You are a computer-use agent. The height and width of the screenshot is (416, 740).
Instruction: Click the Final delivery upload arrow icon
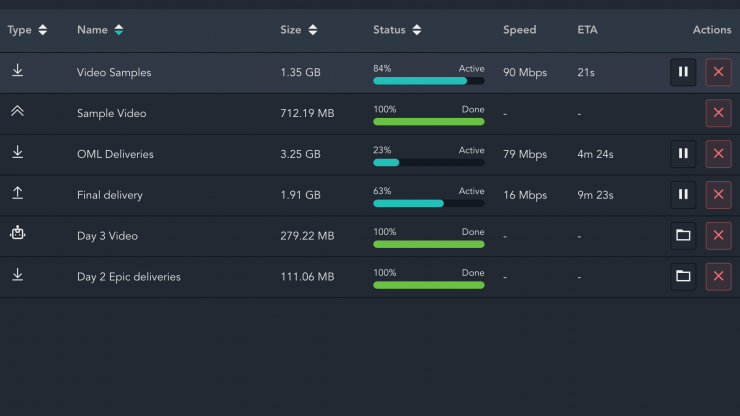pyautogui.click(x=17, y=194)
